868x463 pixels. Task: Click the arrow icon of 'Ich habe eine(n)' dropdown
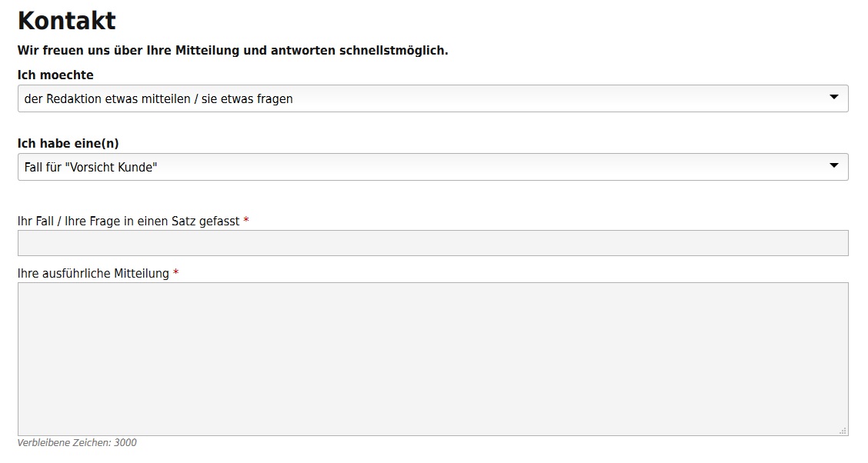(833, 165)
